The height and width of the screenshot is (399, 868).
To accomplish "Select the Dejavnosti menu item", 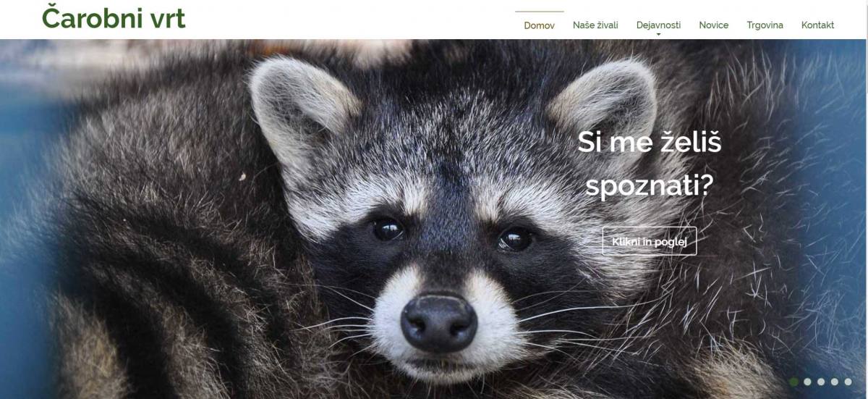I will 658,25.
